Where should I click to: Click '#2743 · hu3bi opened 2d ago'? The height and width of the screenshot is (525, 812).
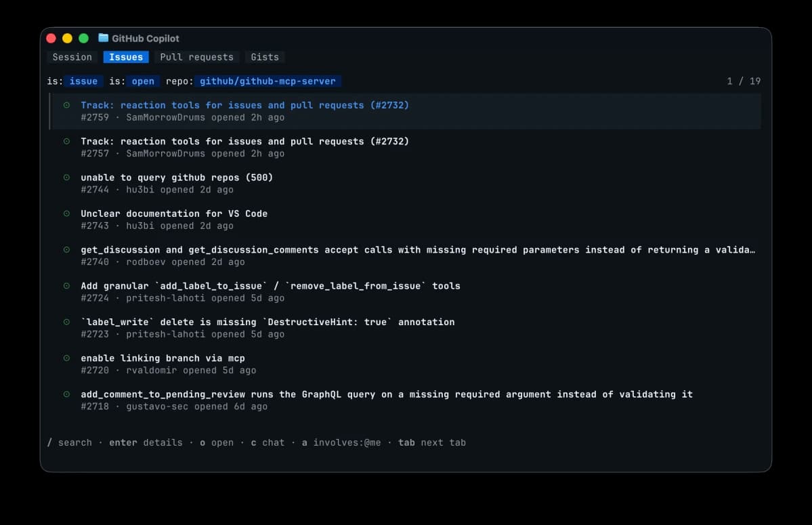pos(157,226)
